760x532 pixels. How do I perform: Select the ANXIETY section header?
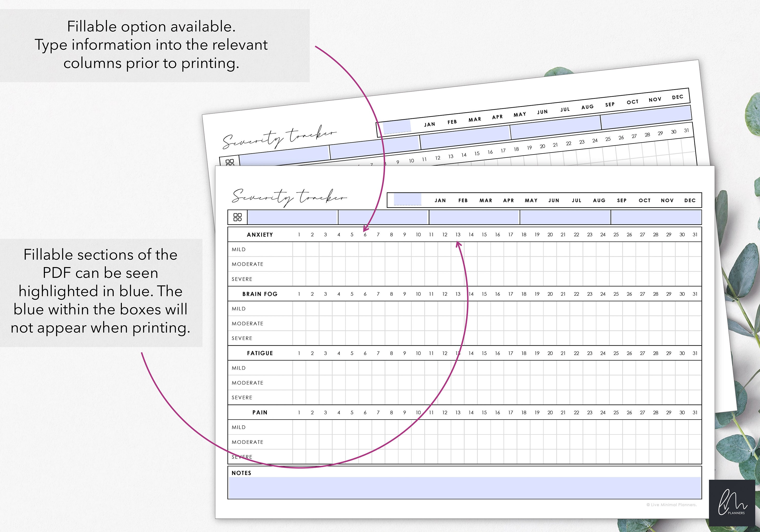(259, 235)
